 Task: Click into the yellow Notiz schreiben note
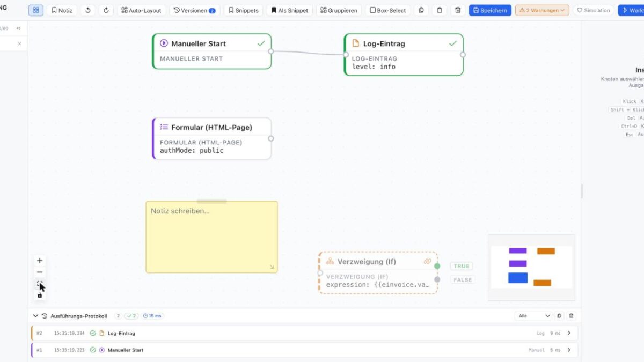[211, 237]
